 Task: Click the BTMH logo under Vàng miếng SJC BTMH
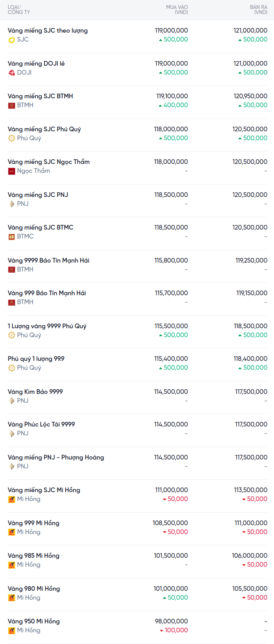[12, 105]
